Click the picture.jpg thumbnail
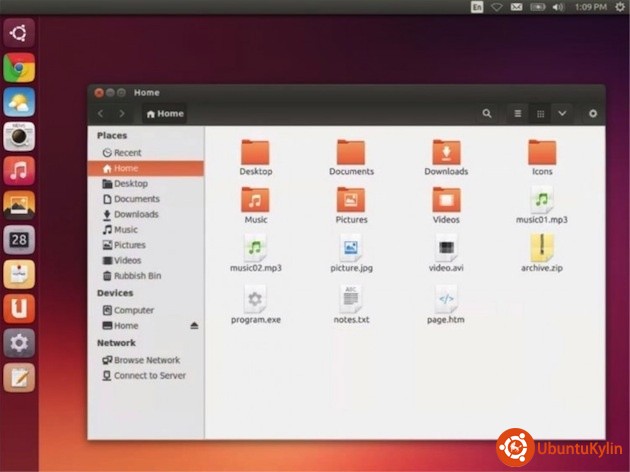The image size is (630, 472). 350,248
